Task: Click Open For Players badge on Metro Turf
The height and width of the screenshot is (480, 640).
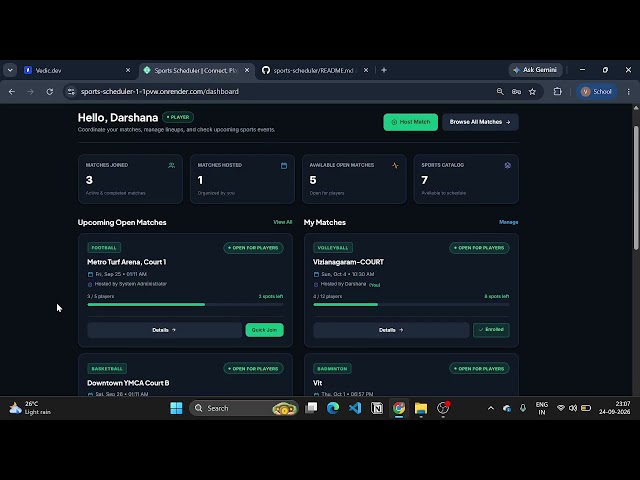Action: (x=253, y=248)
